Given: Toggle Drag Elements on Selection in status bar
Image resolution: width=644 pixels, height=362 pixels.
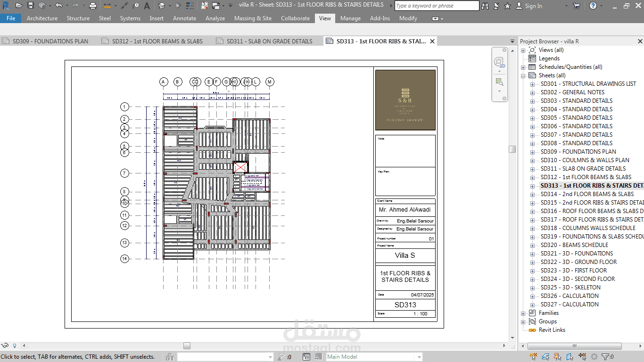Looking at the screenshot, I should point(582,357).
